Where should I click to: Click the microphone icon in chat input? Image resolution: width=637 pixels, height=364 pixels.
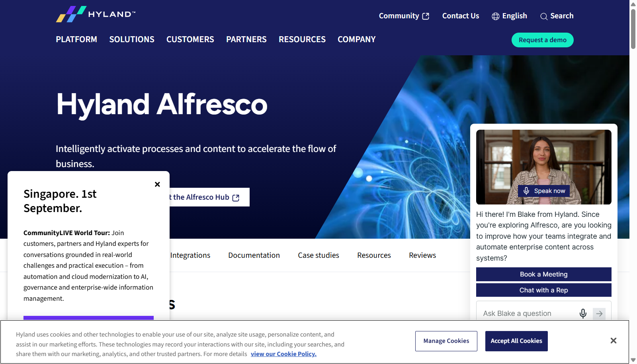(583, 313)
